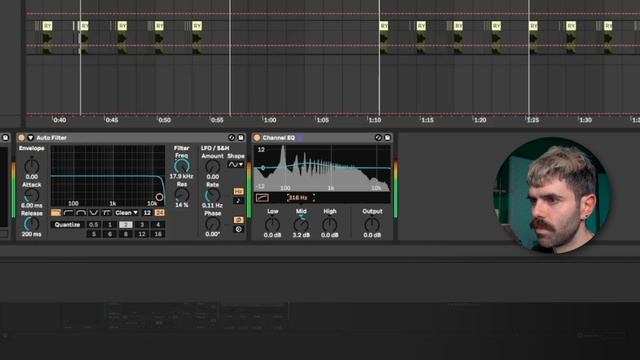Click the Envelope Release knob

31,224
